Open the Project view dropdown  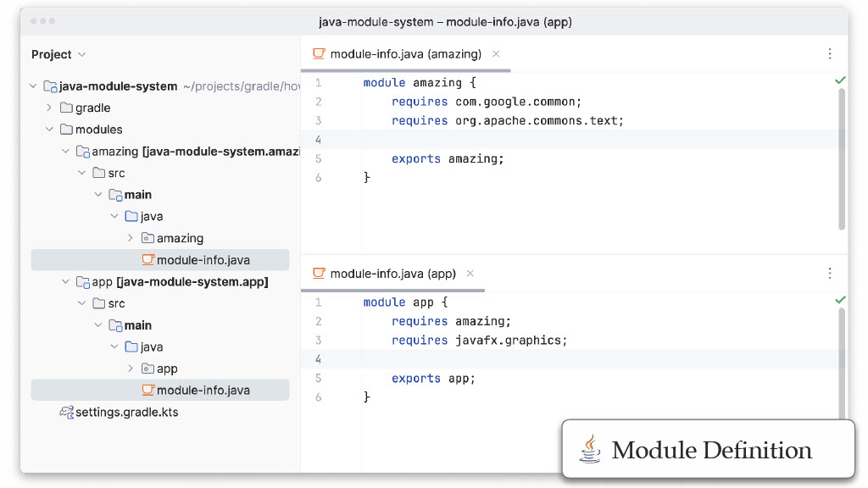click(58, 54)
